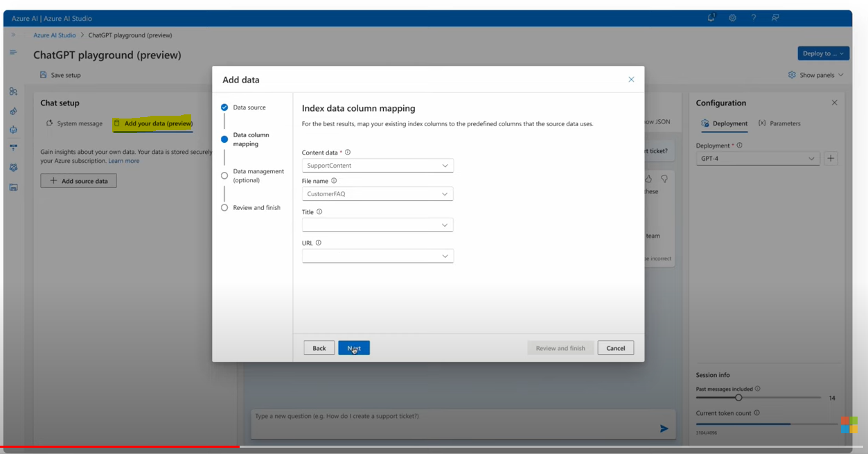Click the feedback person icon in header
Viewport: 868px width, 454px height.
tap(775, 17)
